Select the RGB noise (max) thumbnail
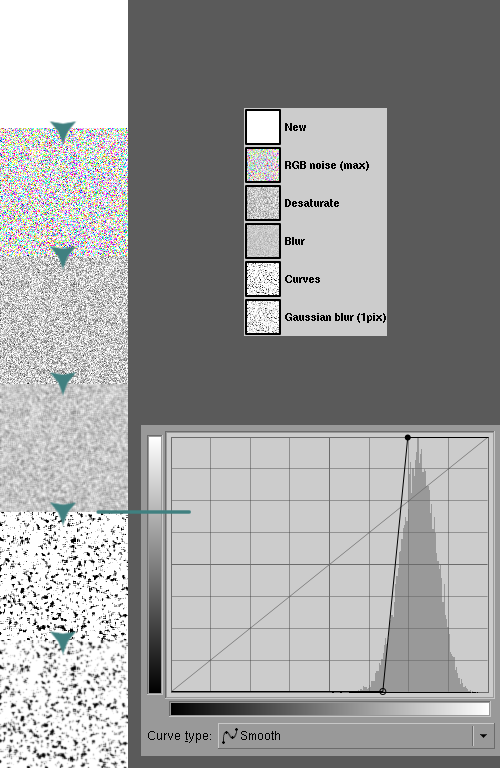 (x=263, y=165)
